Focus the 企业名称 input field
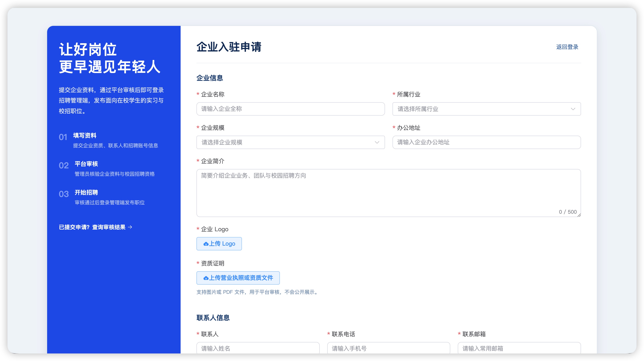 [291, 109]
